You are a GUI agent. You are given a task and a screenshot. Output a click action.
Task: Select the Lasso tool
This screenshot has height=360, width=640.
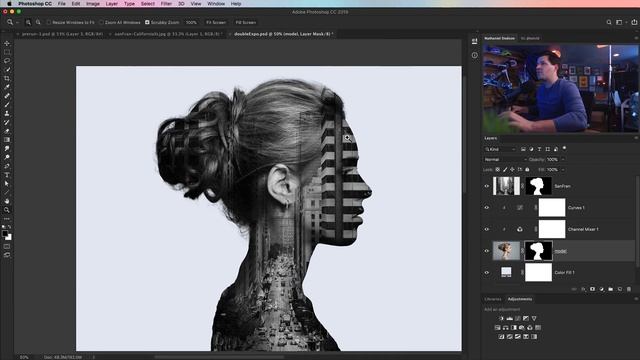pos(7,61)
